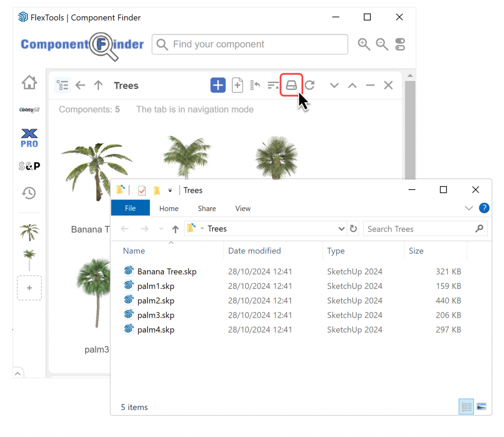
Task: Click the Explorer properties checkmark quick access icon
Action: 142,190
